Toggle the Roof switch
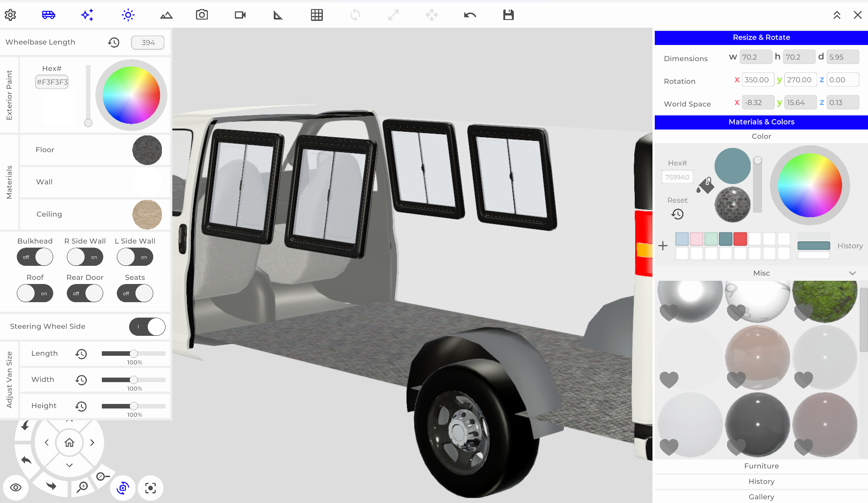Screen dimensions: 868x503 35,294
